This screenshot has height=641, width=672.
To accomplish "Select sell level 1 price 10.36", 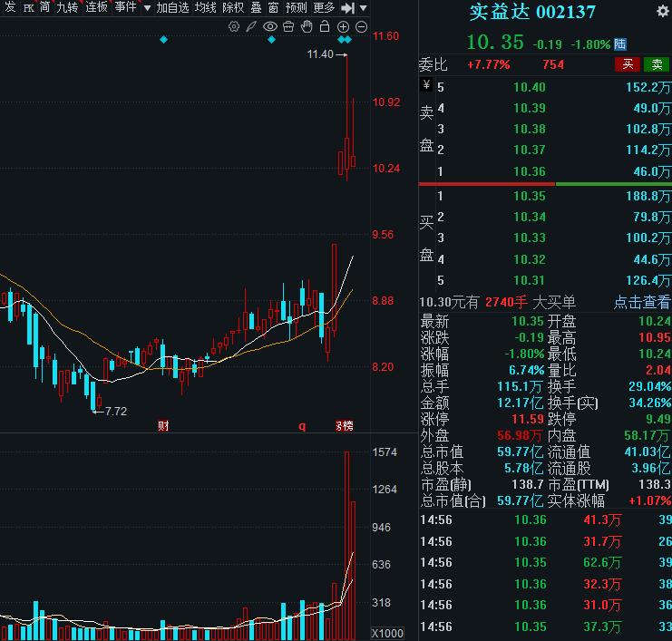I will (530, 172).
